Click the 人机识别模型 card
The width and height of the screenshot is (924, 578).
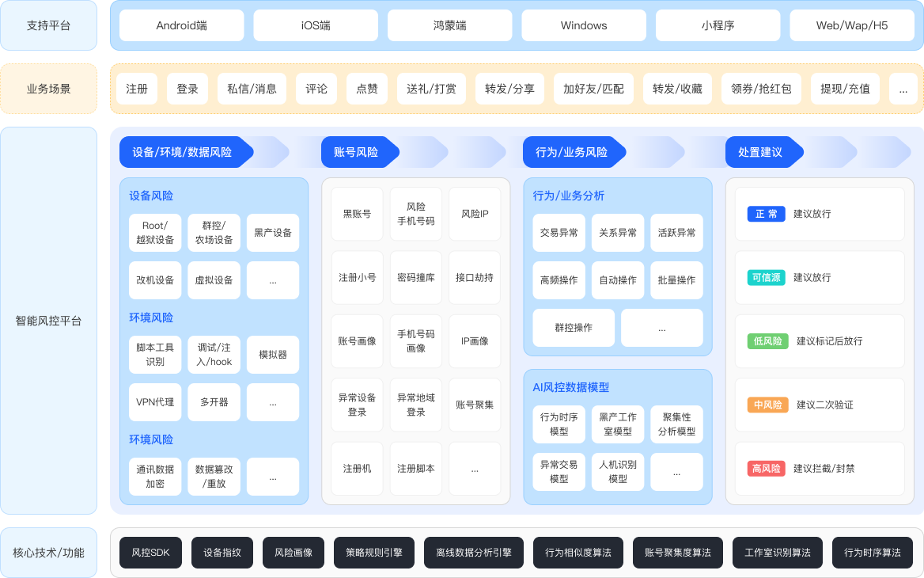(x=618, y=472)
